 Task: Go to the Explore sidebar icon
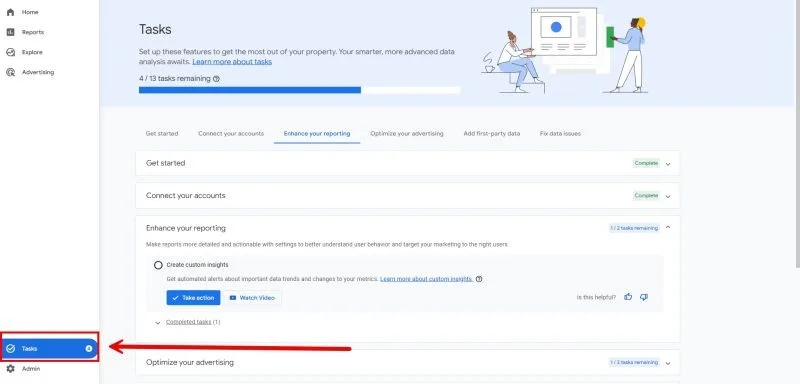tap(10, 52)
